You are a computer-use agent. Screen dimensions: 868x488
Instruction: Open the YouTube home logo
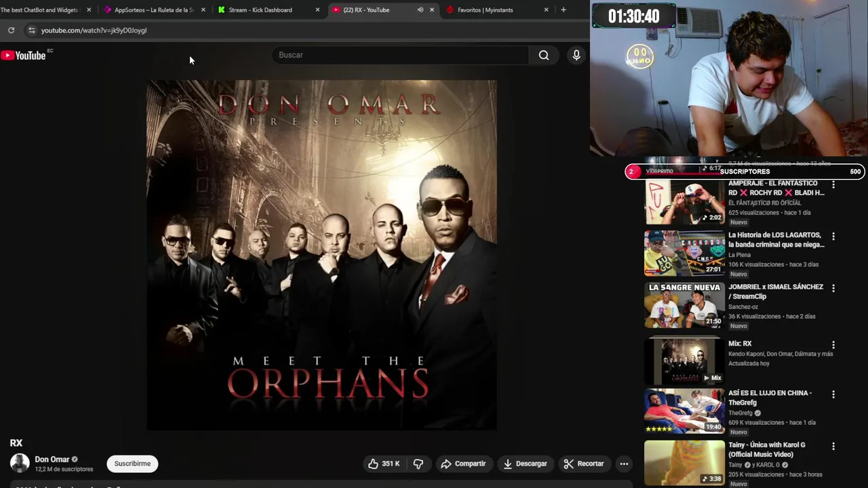tap(24, 56)
